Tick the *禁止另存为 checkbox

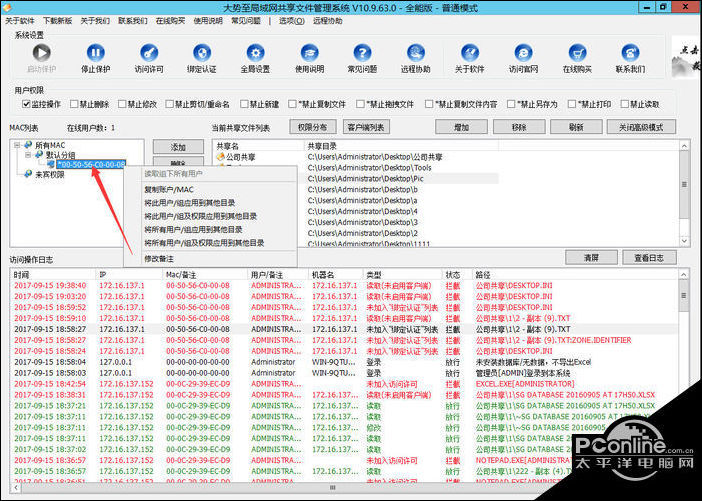(511, 104)
